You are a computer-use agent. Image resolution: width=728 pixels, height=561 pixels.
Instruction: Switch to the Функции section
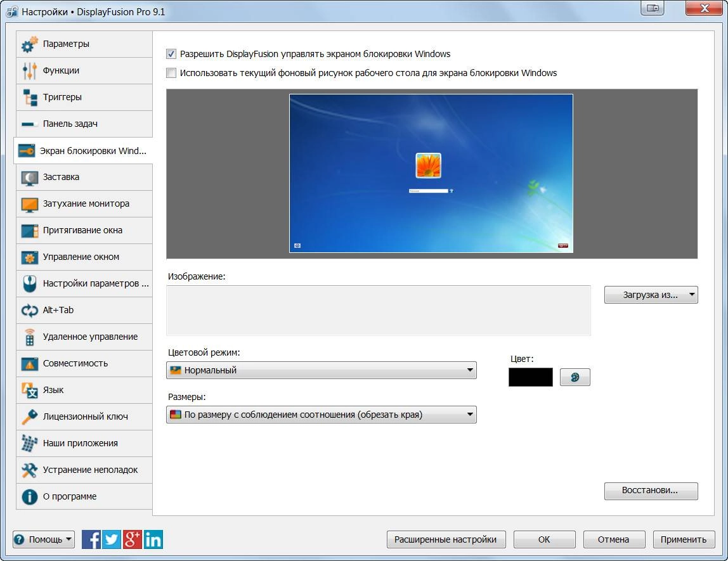click(84, 70)
